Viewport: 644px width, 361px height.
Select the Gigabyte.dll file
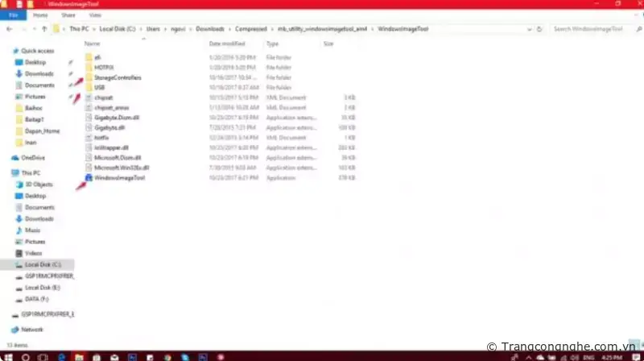109,127
